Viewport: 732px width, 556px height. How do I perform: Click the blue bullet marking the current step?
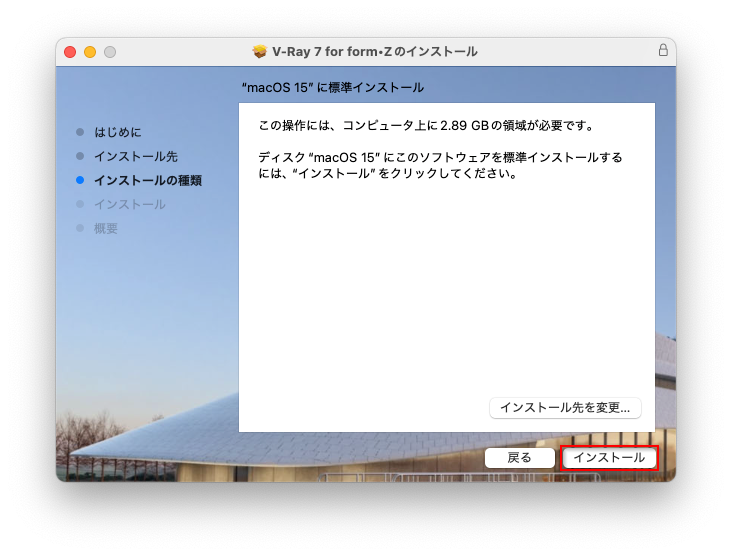[x=80, y=181]
